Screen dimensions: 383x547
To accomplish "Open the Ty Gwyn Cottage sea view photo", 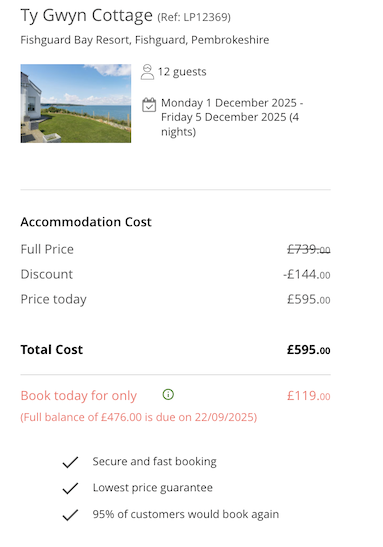I will coord(76,103).
